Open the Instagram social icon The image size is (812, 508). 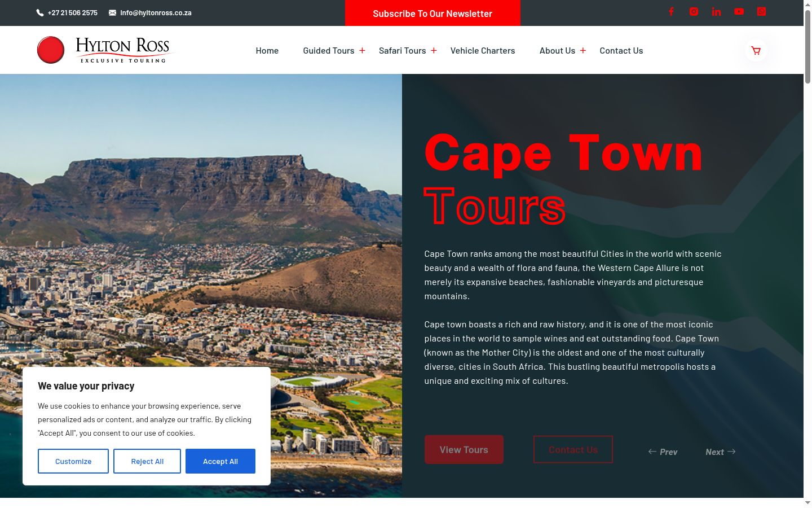(694, 11)
